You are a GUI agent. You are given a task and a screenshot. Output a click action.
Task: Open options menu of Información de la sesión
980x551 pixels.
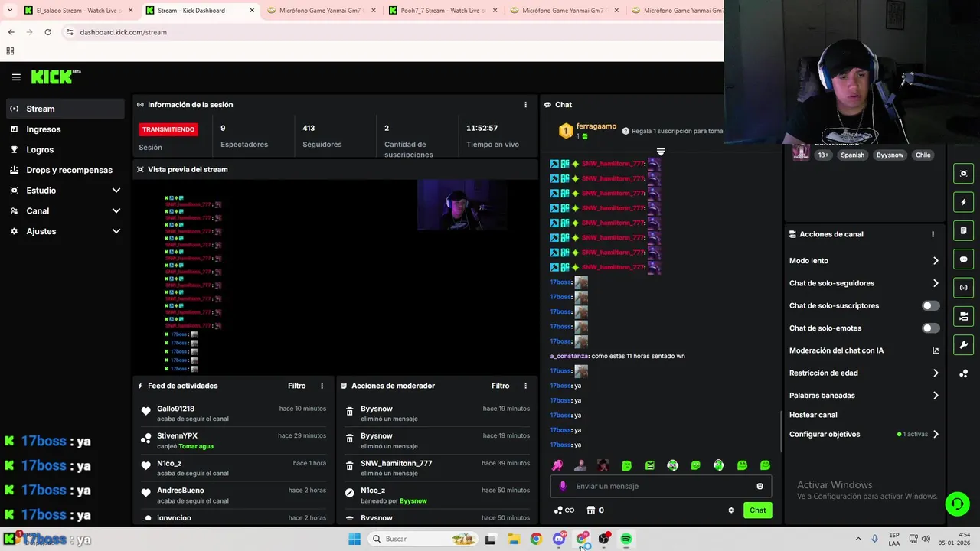coord(525,105)
